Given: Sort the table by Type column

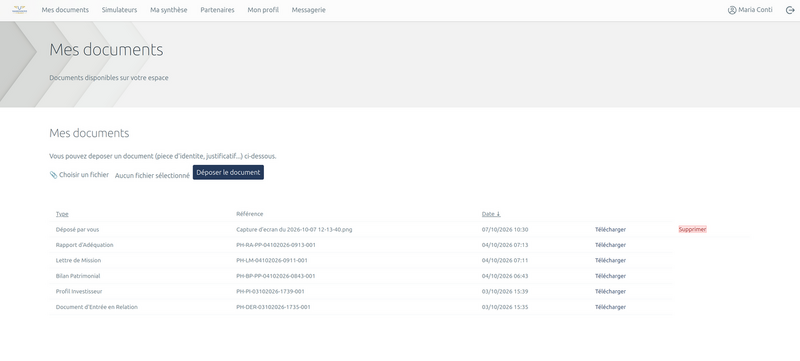Looking at the screenshot, I should click(62, 214).
